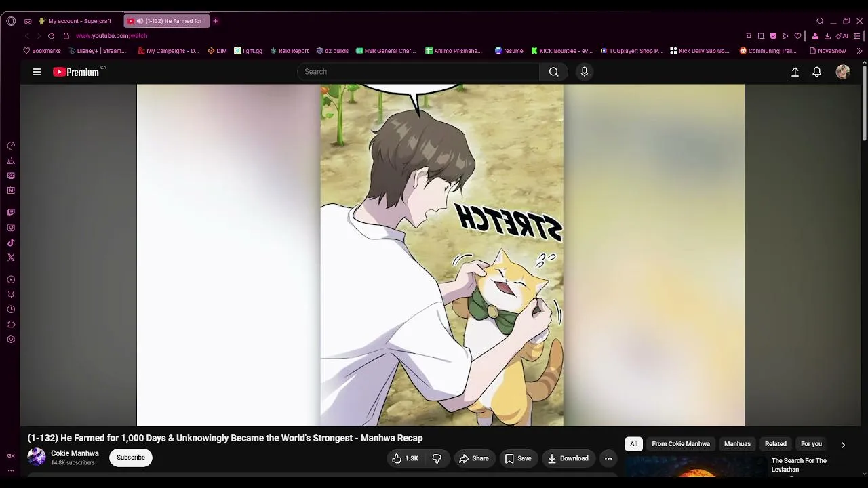The image size is (868, 488).
Task: Open the sidebar three-dots more menu
Action: 11,470
